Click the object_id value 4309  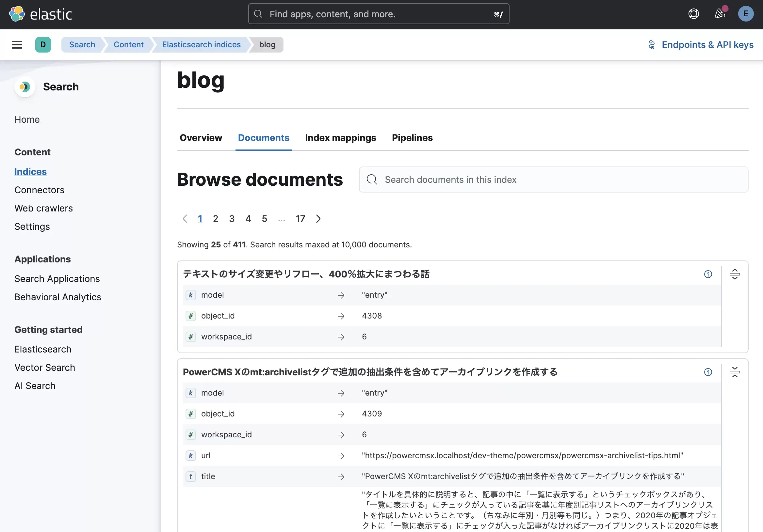(371, 414)
